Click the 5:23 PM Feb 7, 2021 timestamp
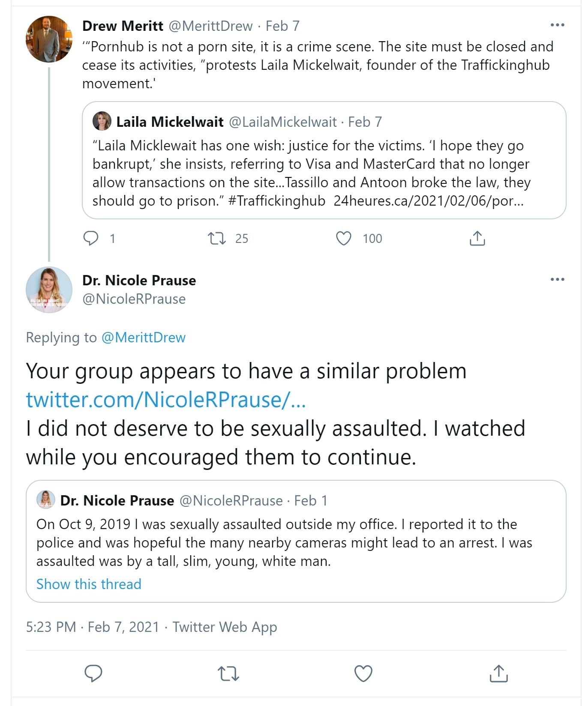 click(x=92, y=627)
